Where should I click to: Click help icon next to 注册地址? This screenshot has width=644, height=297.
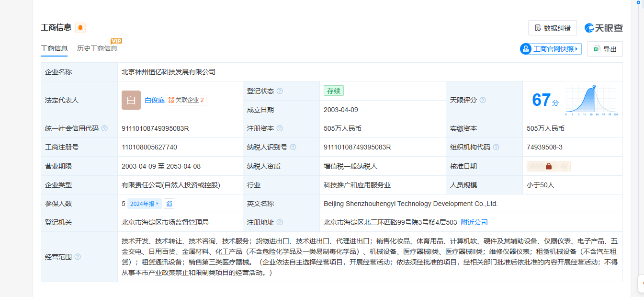[280, 222]
